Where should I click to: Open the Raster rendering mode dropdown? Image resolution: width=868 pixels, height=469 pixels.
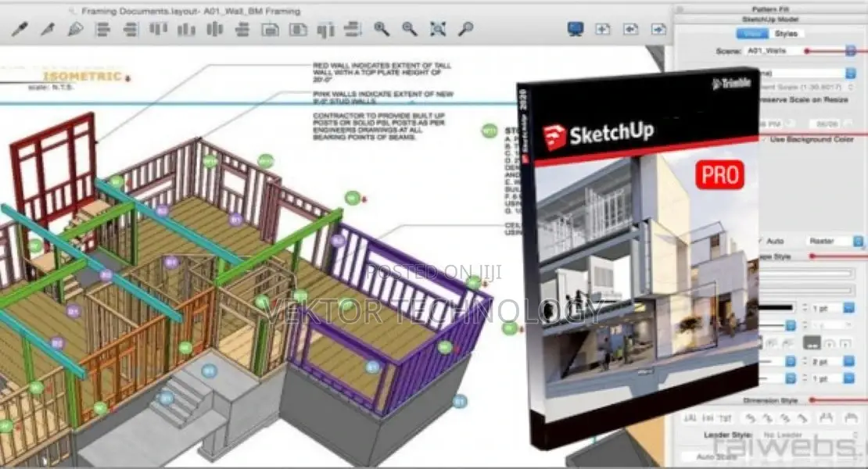pos(858,241)
